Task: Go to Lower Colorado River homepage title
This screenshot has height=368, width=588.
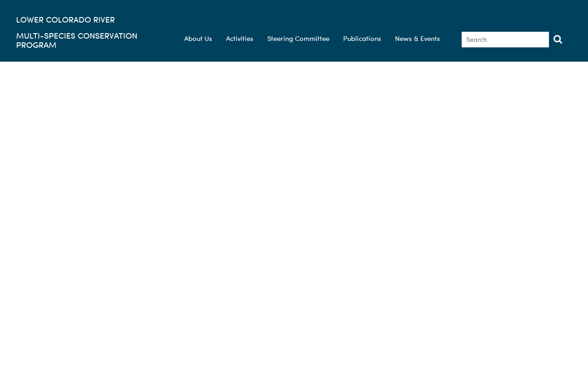Action: (x=65, y=20)
